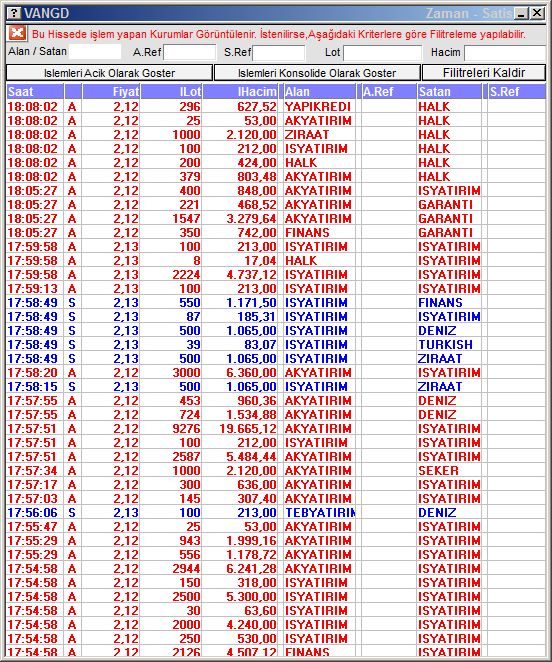Click the time cell 17:56:06
This screenshot has width=552, height=662.
35,513
